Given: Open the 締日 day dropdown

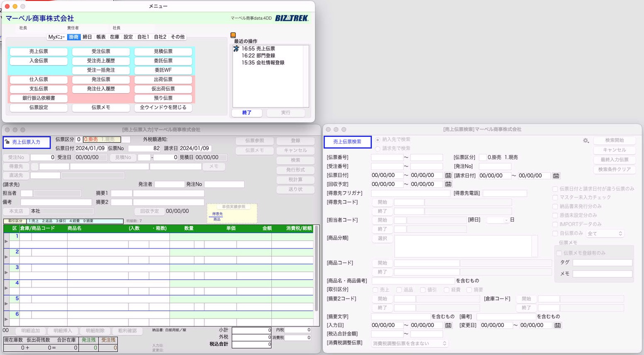Looking at the screenshot, I should (497, 220).
